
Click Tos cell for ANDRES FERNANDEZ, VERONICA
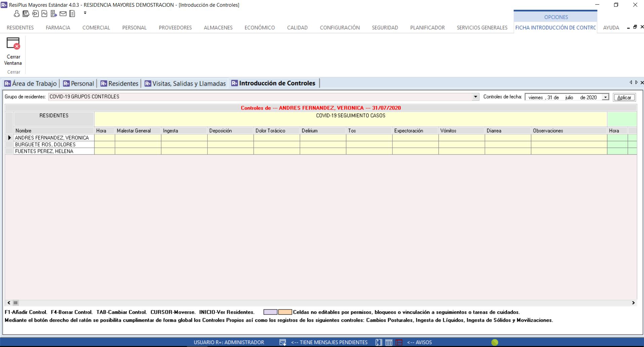(369, 138)
